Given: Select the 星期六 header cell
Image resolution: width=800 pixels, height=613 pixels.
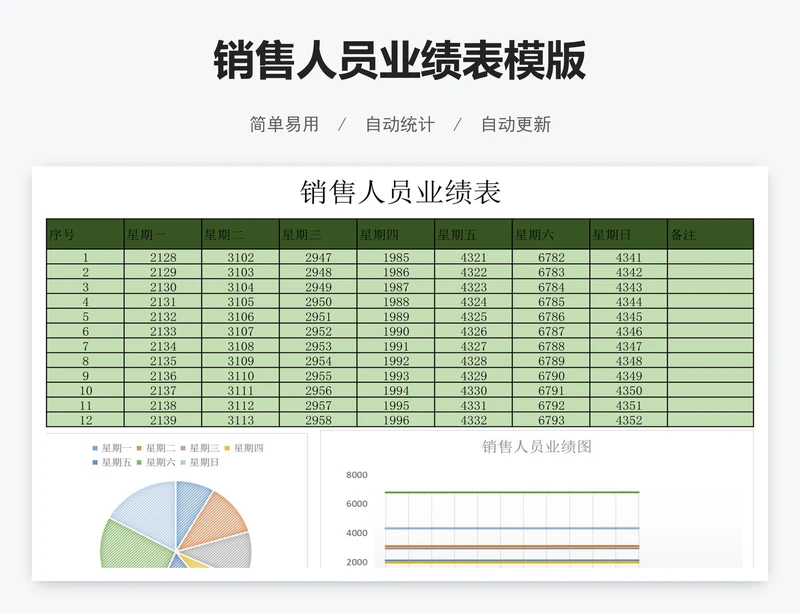Looking at the screenshot, I should coord(551,234).
